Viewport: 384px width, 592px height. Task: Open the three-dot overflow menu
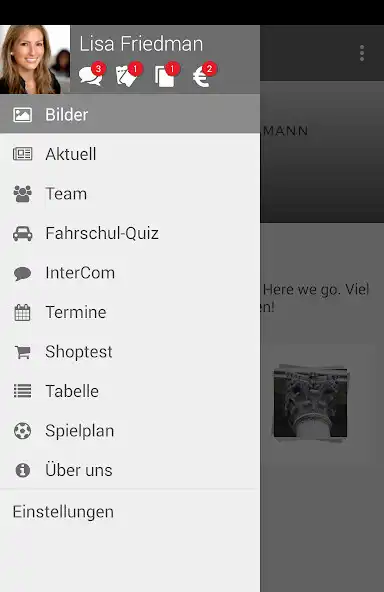pyautogui.click(x=362, y=53)
